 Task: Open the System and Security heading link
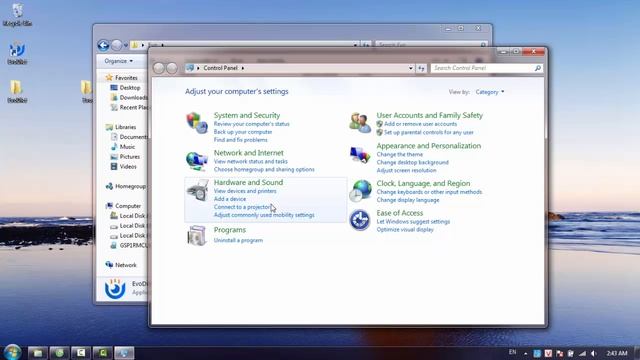coord(247,116)
